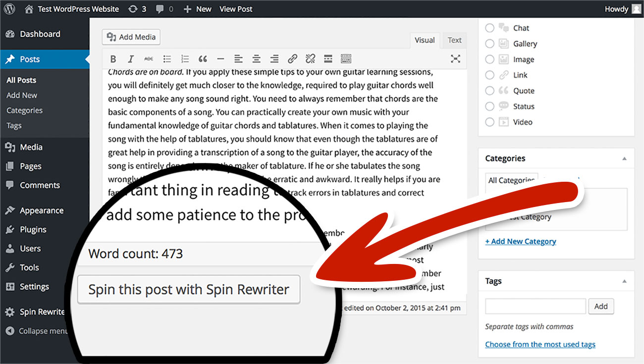Click inside the tags input field
Screen dimensions: 644x364
click(x=535, y=306)
